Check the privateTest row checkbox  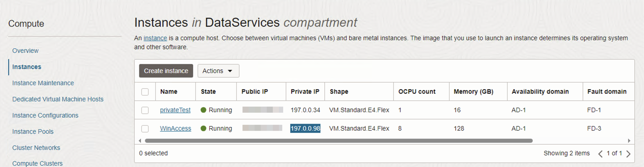(145, 110)
